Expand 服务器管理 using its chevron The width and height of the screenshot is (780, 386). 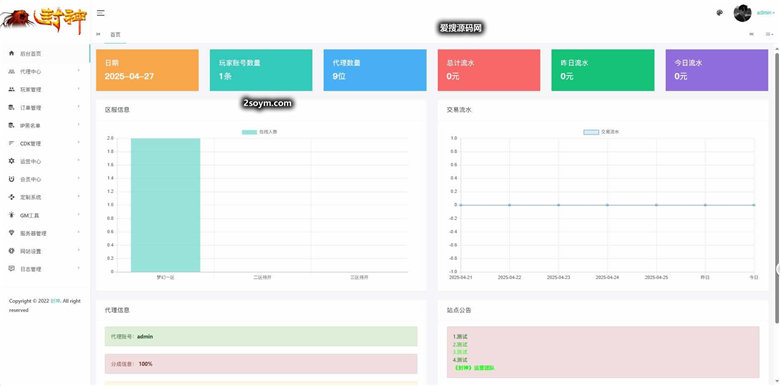point(79,232)
